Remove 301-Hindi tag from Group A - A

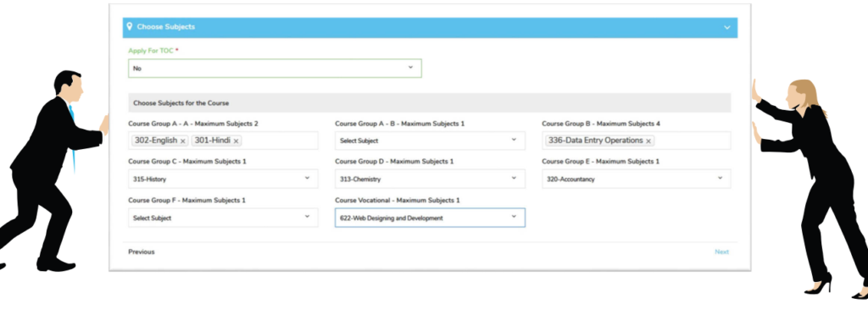236,141
